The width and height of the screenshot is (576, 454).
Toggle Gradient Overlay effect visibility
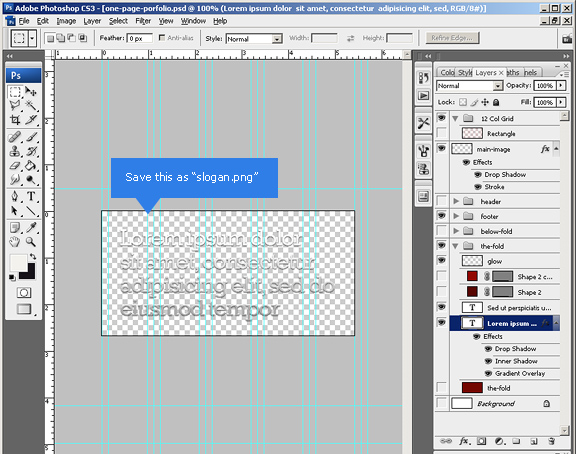coord(488,373)
